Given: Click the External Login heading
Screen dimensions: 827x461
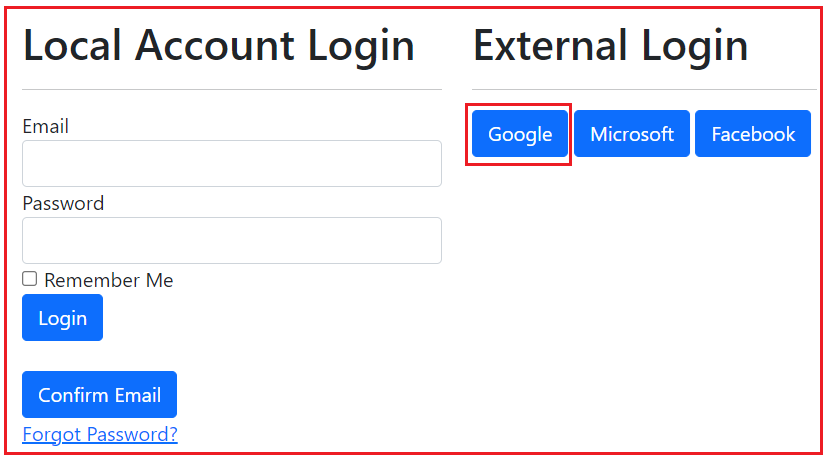Looking at the screenshot, I should [x=610, y=46].
